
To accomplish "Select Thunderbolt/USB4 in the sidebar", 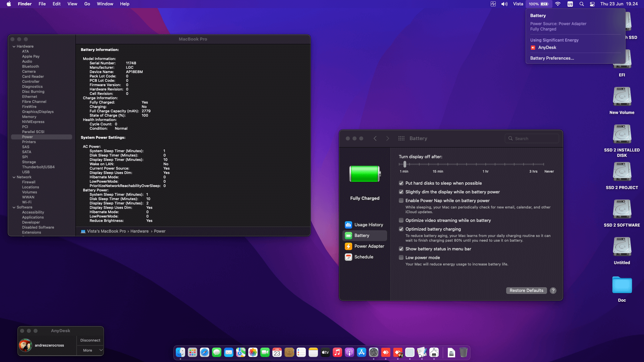I will (38, 167).
